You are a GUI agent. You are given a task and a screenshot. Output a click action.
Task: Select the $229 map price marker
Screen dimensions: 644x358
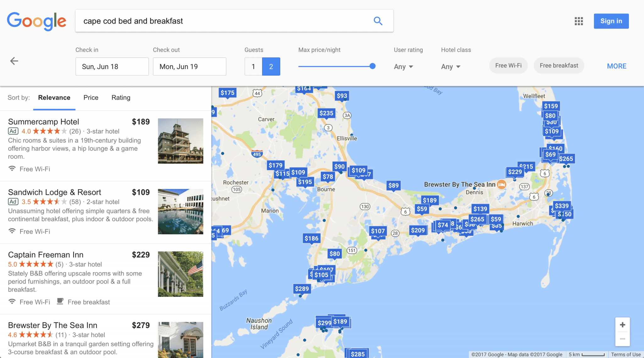(515, 172)
